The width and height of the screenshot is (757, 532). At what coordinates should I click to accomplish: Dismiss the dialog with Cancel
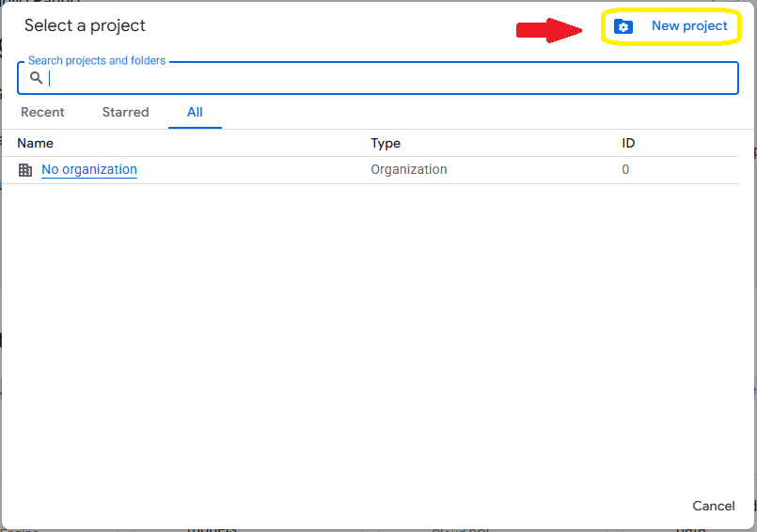(714, 506)
